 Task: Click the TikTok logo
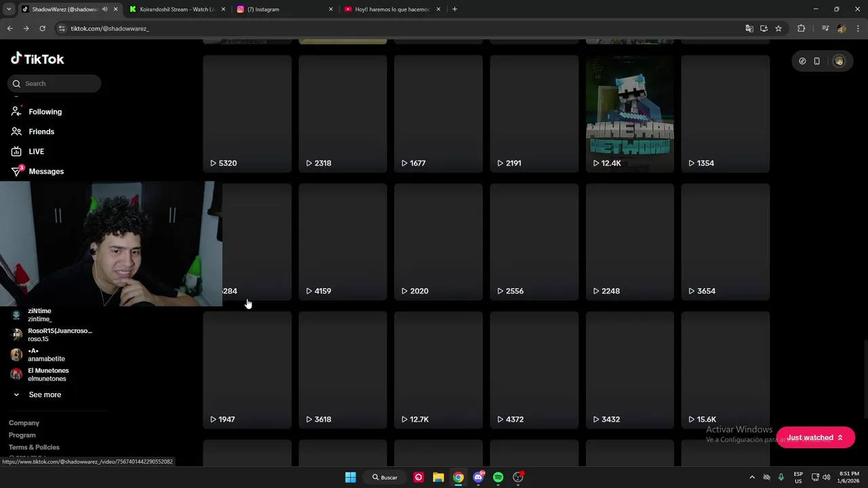click(37, 59)
